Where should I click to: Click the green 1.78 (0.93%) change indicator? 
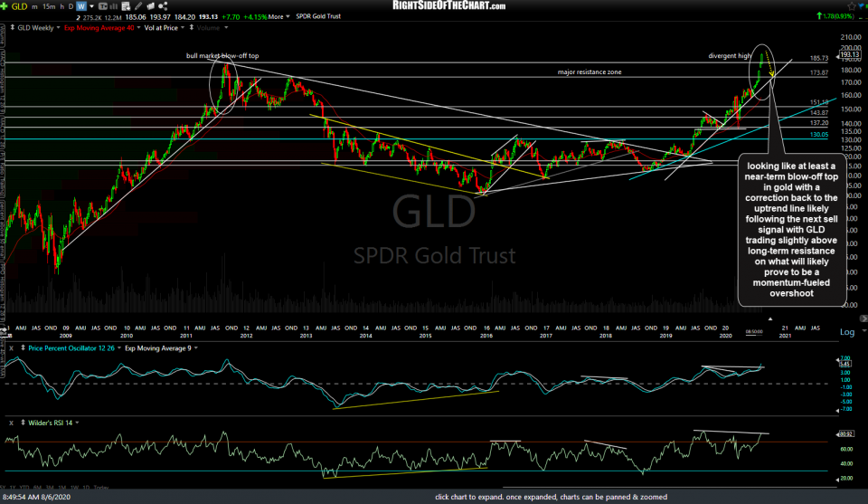click(835, 16)
